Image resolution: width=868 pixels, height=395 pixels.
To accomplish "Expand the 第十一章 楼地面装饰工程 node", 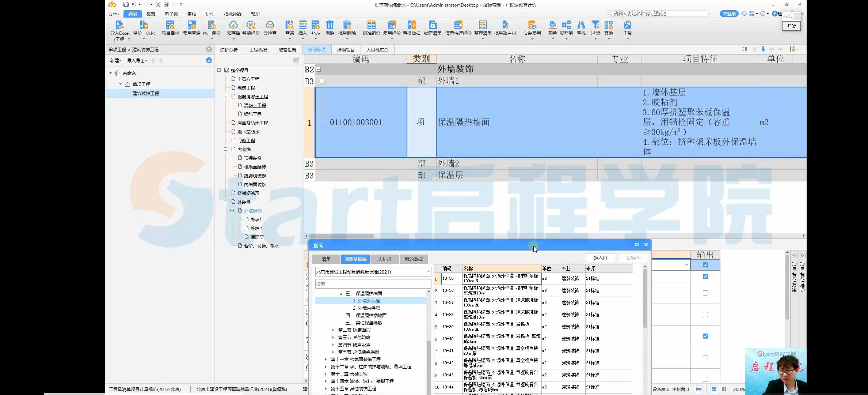I will coord(325,359).
